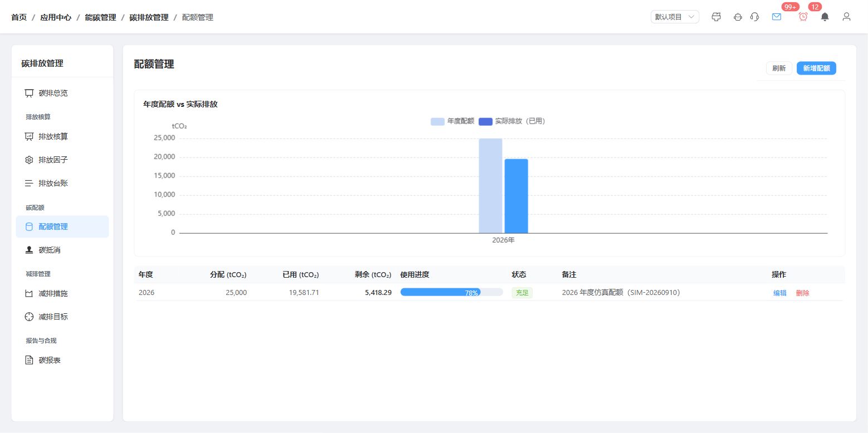Viewport: 868px width, 433px height.
Task: Toggle the 实际排放（已用）legend series
Action: pos(512,121)
